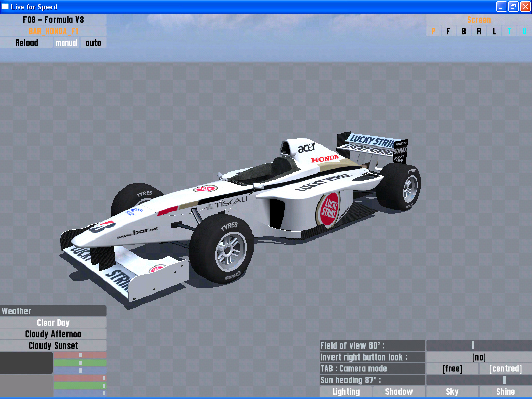
Task: Click the Lucky Strike sidepod logo
Action: click(329, 209)
